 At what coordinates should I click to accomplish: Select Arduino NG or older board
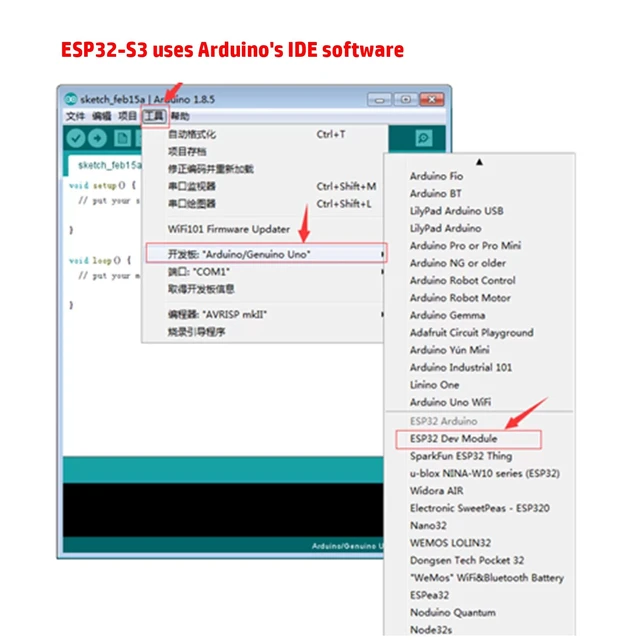(480, 263)
